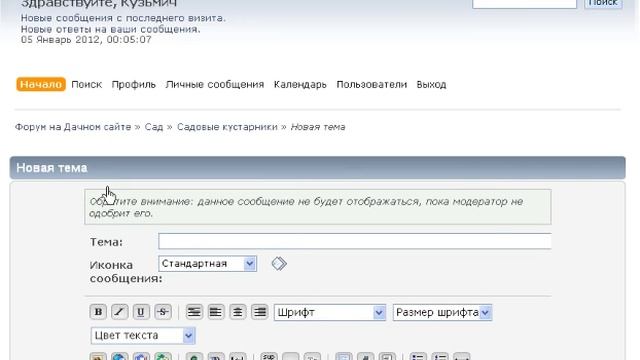640x360 pixels.
Task: Click the search text field at top
Action: (x=524, y=3)
